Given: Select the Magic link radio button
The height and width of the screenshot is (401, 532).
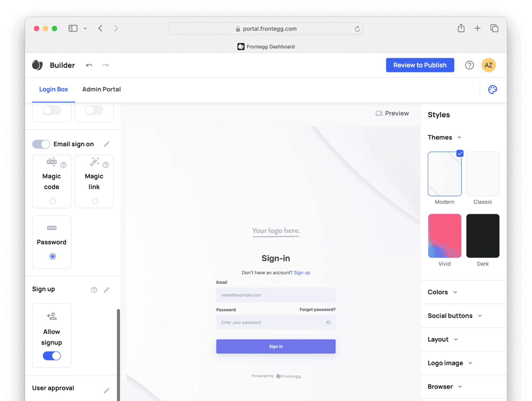Looking at the screenshot, I should click(95, 201).
